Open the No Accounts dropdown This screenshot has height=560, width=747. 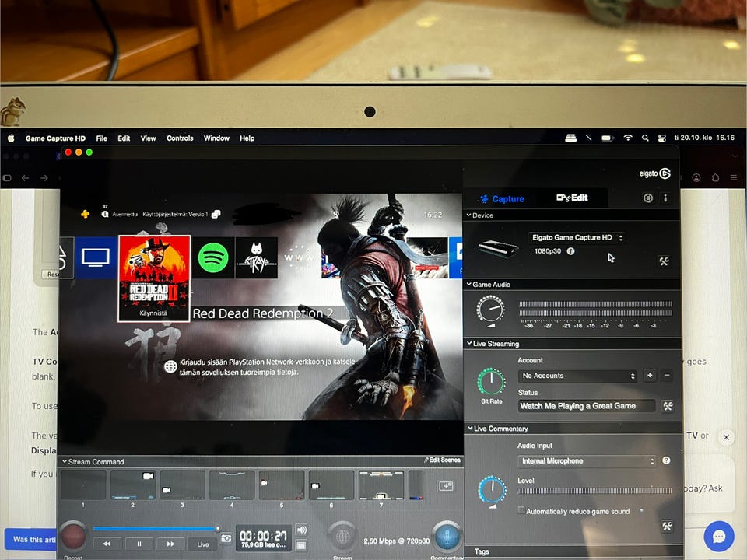(577, 376)
